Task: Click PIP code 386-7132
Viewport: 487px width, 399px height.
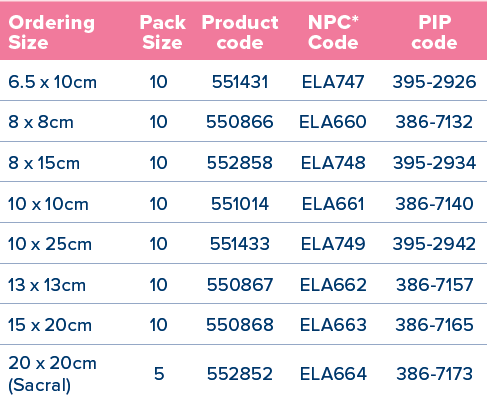Action: point(434,122)
